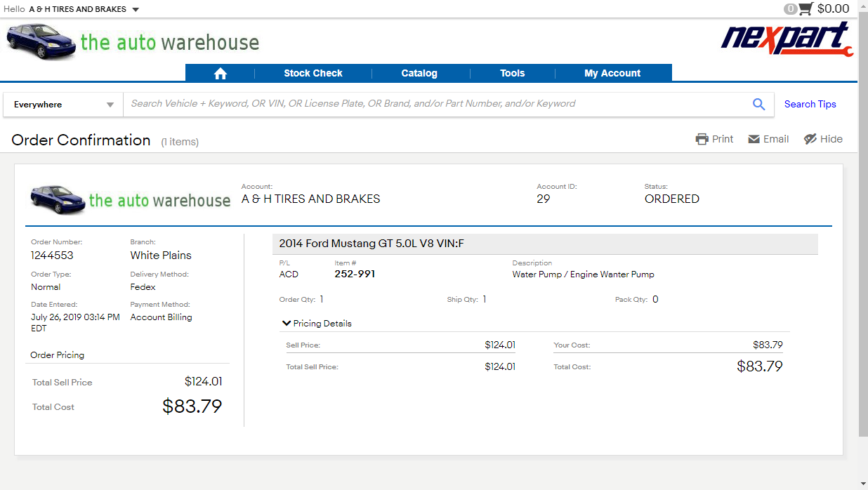This screenshot has height=490, width=868.
Task: Click the order number 1244553
Action: click(52, 256)
